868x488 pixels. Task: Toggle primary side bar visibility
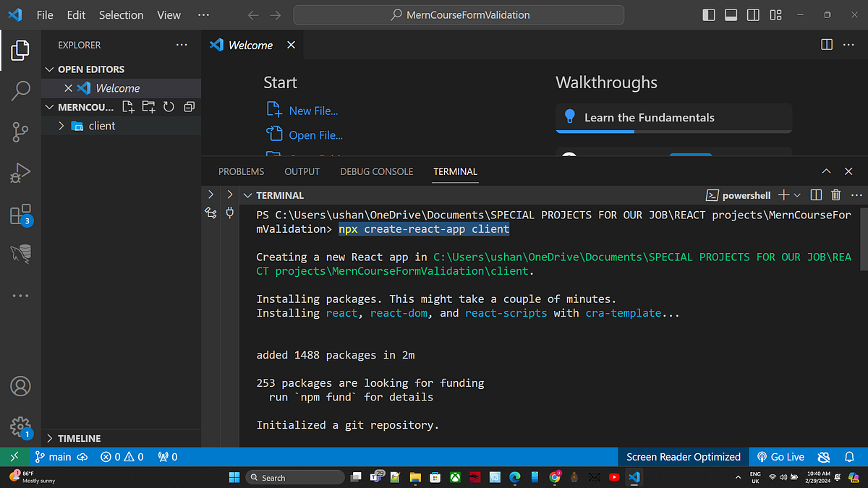tap(709, 14)
